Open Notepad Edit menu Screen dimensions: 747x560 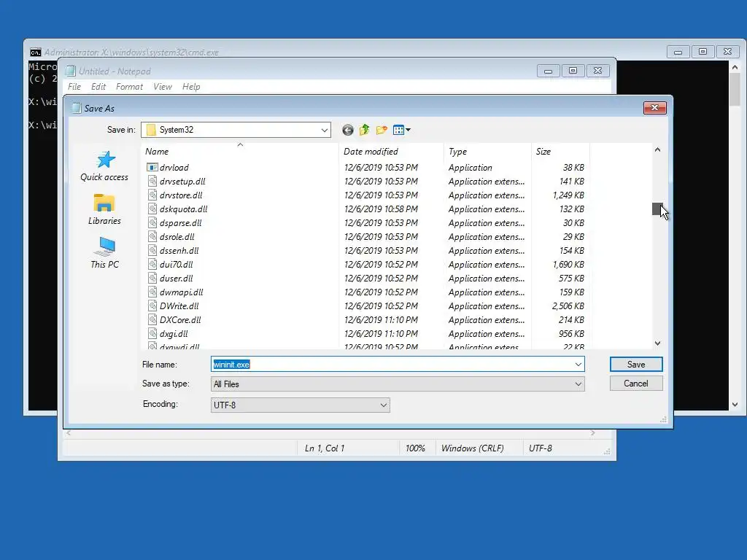(x=98, y=87)
